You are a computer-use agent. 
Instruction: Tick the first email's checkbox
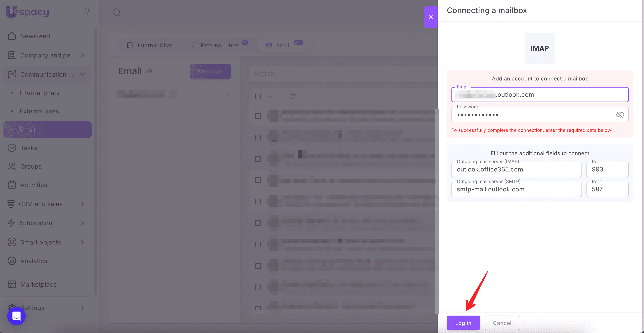coord(258,116)
